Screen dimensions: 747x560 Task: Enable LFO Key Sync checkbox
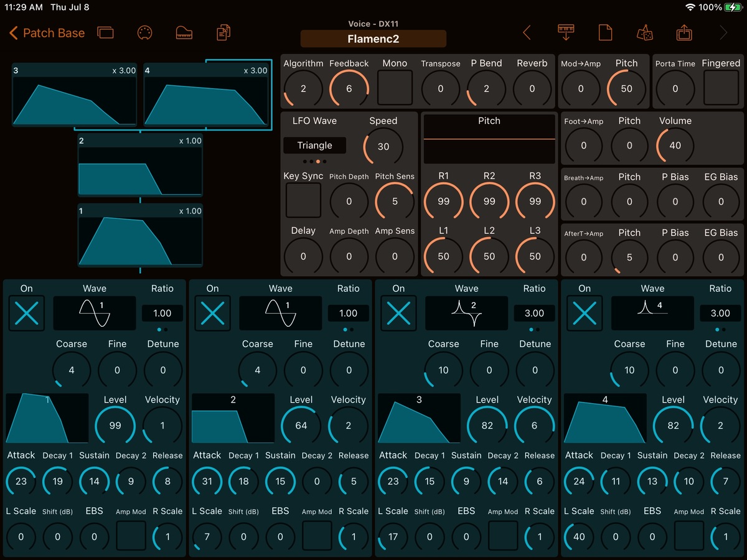tap(303, 200)
